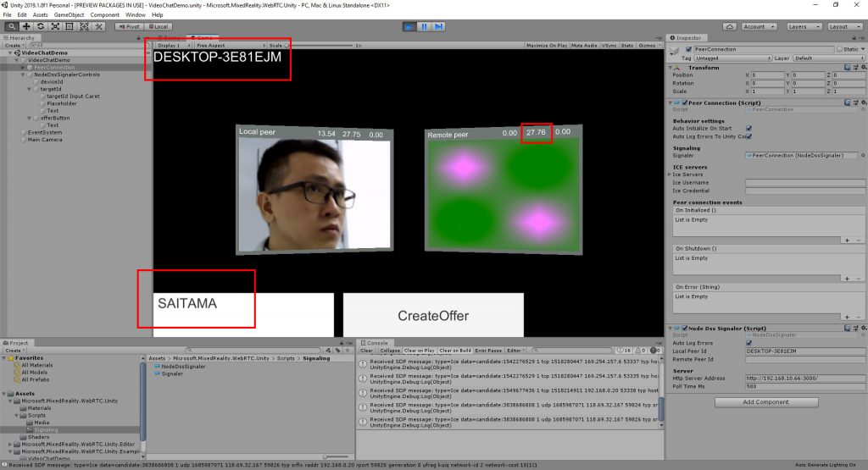Collapse the Transform component

[670, 68]
